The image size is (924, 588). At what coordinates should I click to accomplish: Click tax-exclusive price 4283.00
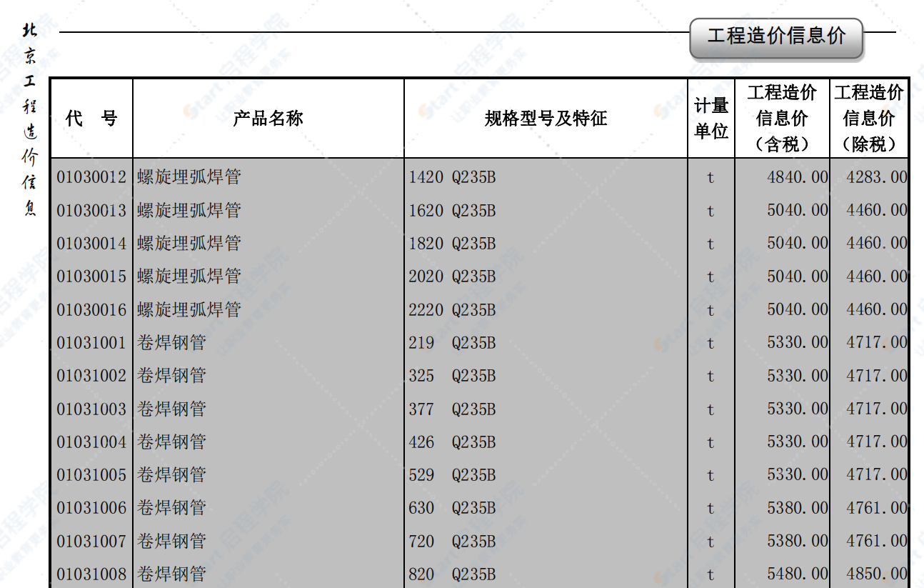click(x=876, y=177)
